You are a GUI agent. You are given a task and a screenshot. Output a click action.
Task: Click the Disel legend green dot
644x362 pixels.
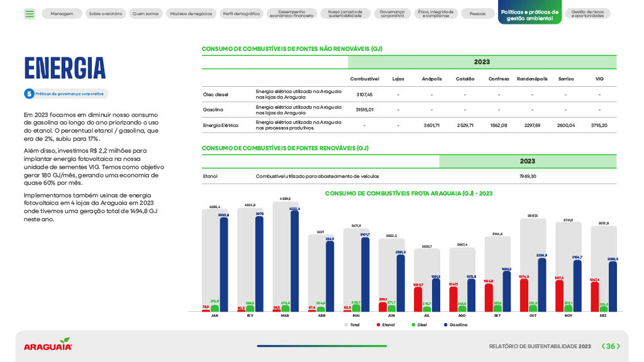413,325
